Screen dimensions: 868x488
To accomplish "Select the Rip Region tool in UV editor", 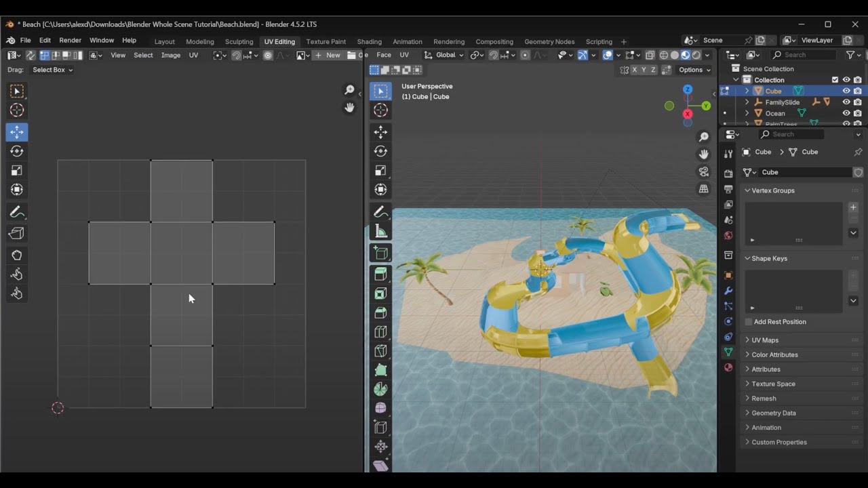I will [17, 233].
